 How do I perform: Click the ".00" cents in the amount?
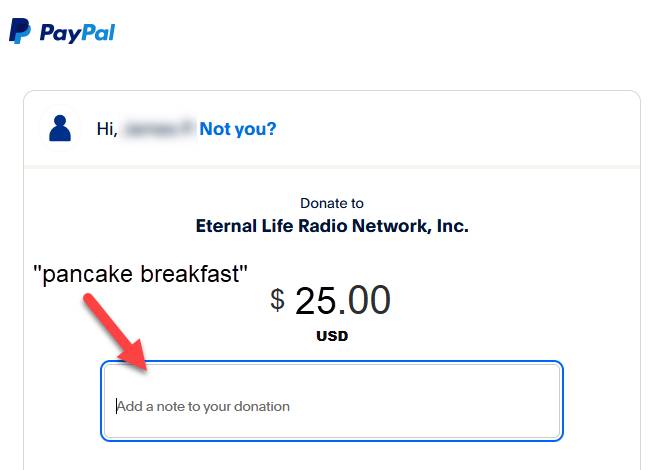367,299
